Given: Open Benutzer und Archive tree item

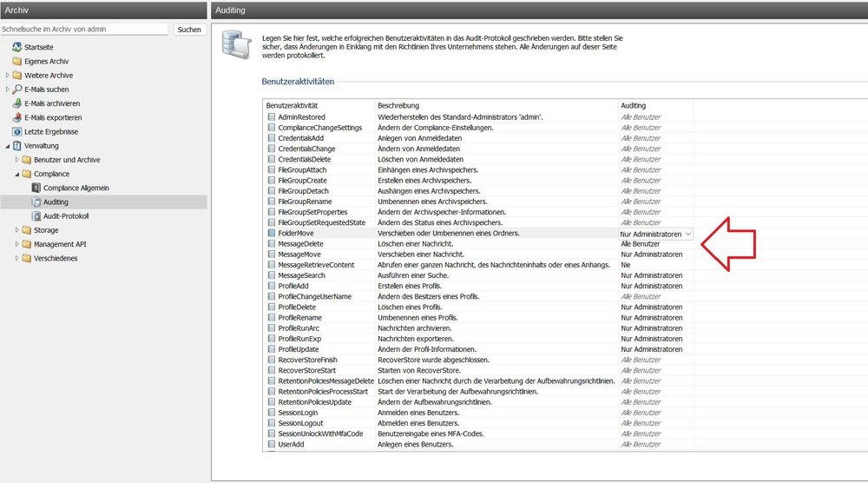Looking at the screenshot, I should click(66, 160).
